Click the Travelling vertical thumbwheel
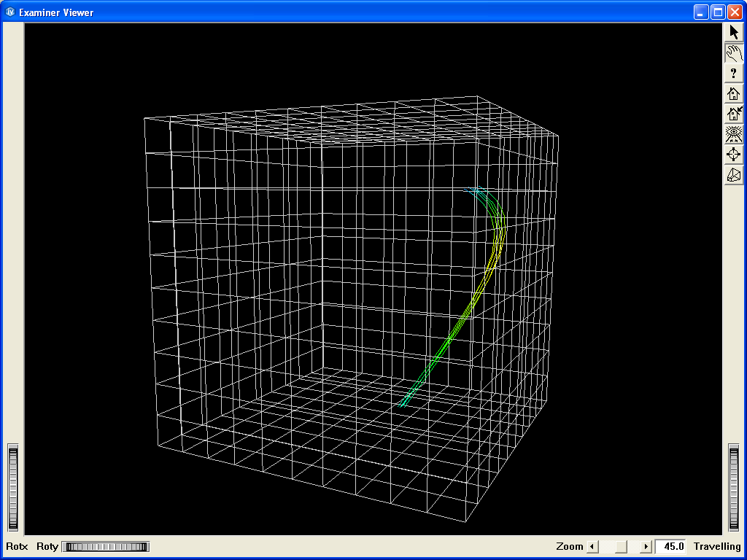The image size is (747, 560). 734,487
